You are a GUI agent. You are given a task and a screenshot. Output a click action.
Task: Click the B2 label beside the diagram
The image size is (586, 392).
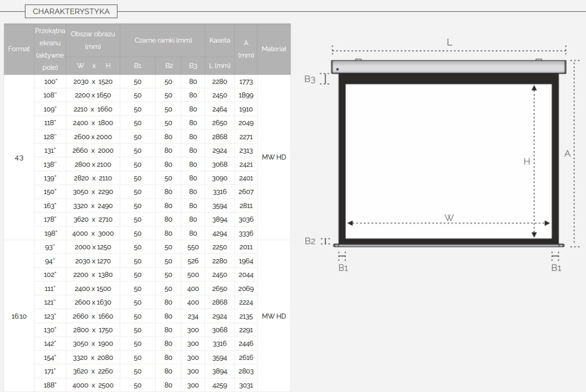click(x=310, y=241)
